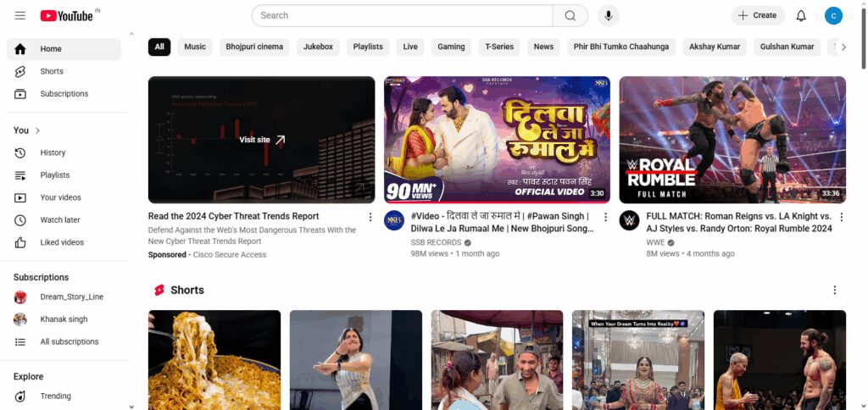
Task: Open the account avatar menu
Action: coord(833,15)
